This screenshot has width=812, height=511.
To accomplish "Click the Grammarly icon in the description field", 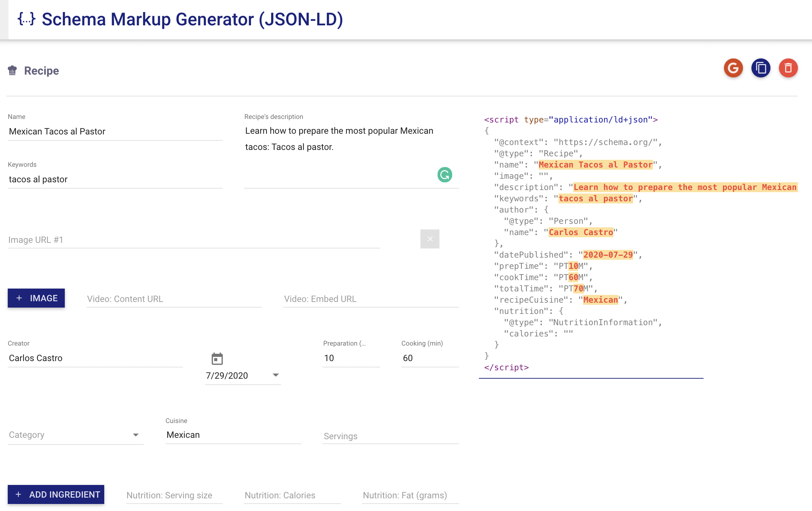I will (445, 175).
